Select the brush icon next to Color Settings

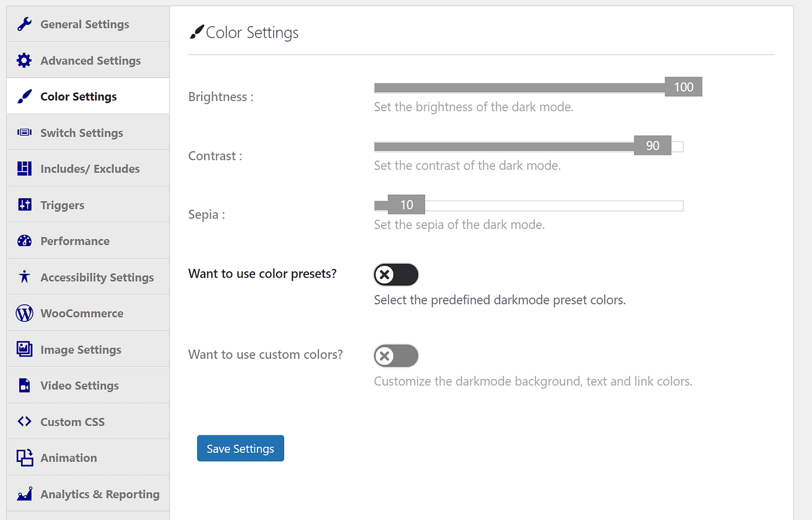[24, 96]
